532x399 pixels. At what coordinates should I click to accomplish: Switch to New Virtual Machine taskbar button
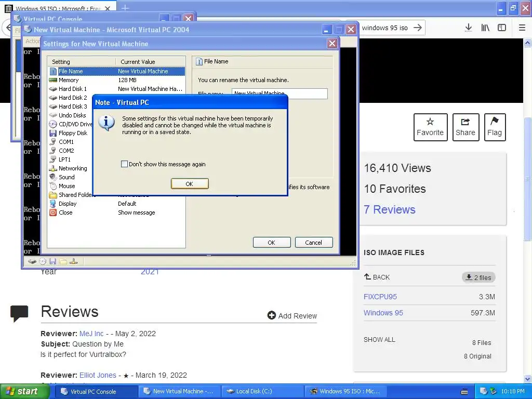[179, 392]
